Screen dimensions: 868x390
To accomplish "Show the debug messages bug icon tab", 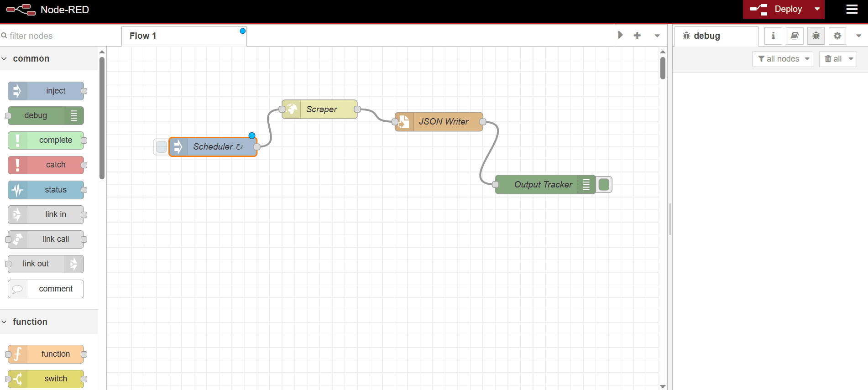I will pyautogui.click(x=816, y=36).
